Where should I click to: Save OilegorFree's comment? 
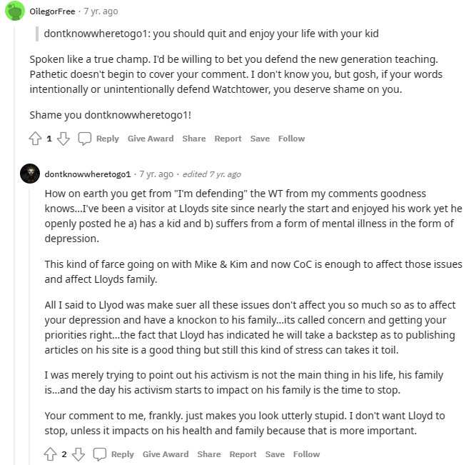click(x=260, y=139)
